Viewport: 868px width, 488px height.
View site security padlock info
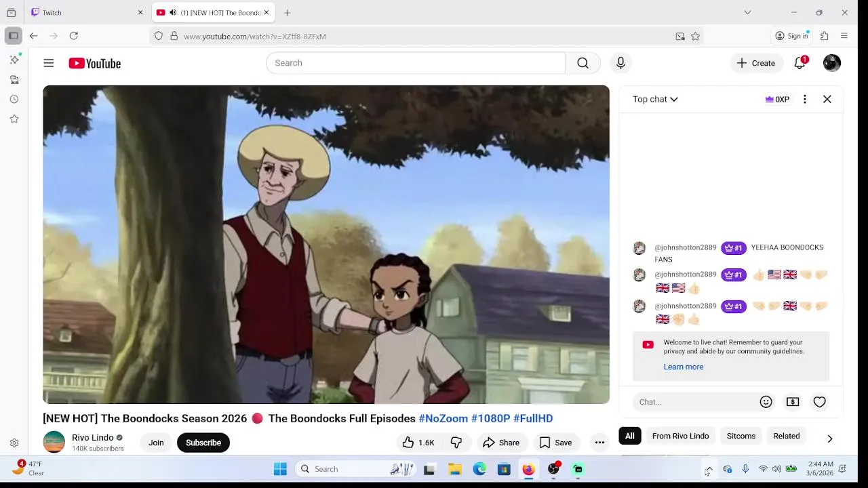pos(174,37)
